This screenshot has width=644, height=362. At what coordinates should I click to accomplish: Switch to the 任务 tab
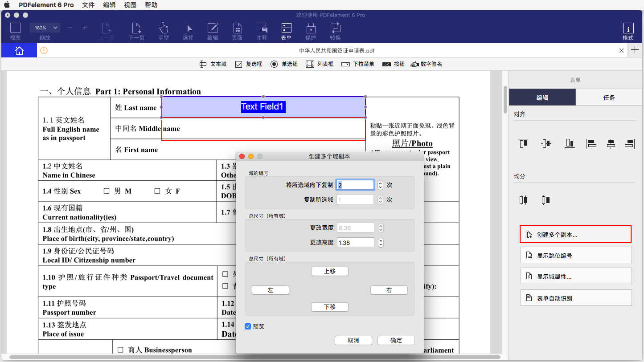(609, 97)
